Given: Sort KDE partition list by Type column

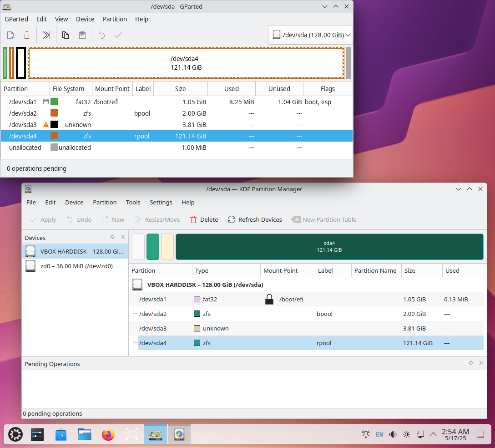Looking at the screenshot, I should pyautogui.click(x=226, y=270).
